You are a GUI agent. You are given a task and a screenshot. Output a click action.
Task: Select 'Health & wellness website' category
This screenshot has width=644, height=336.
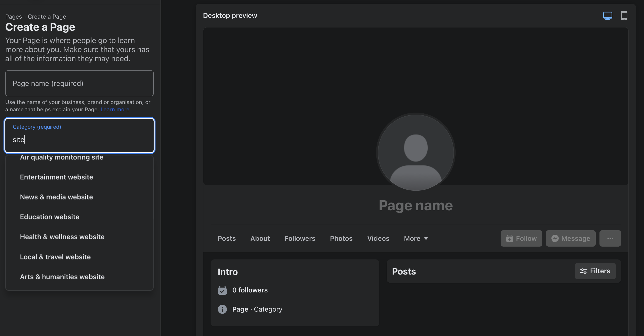click(62, 237)
